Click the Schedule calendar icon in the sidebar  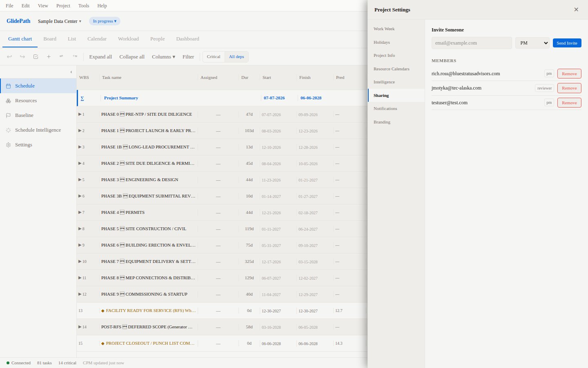point(8,86)
